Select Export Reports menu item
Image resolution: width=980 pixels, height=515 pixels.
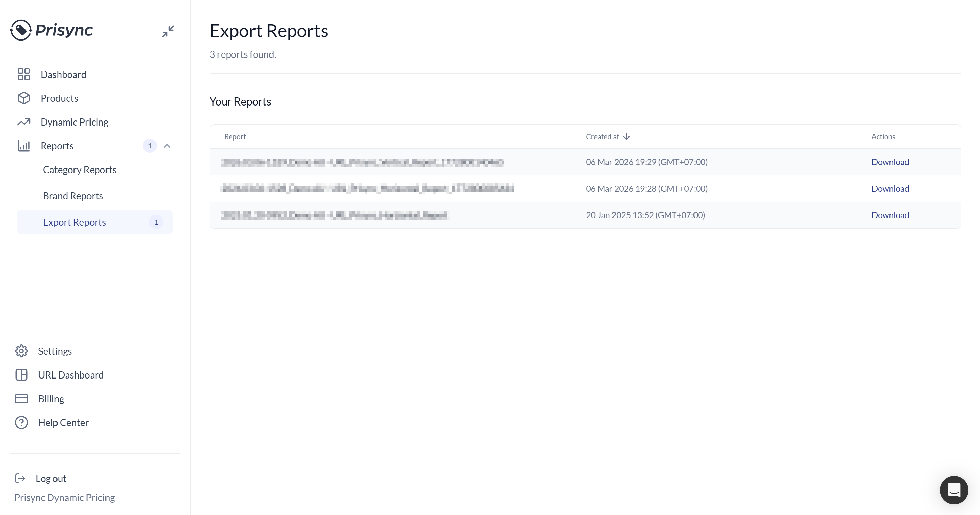[x=75, y=222]
